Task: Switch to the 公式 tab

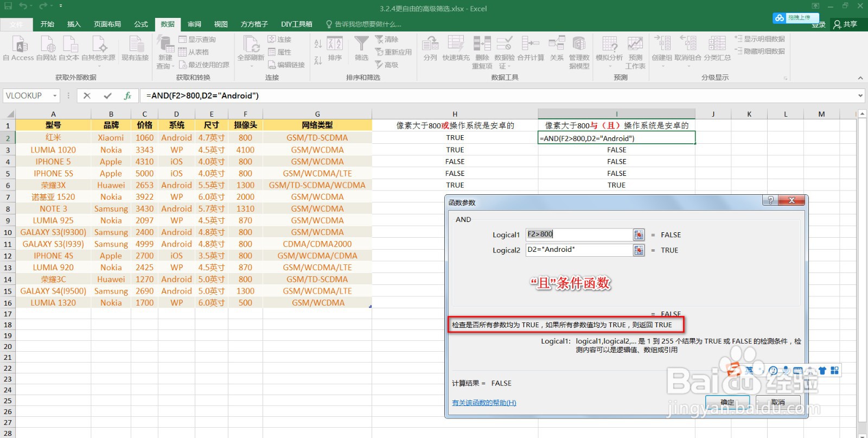Action: tap(141, 24)
